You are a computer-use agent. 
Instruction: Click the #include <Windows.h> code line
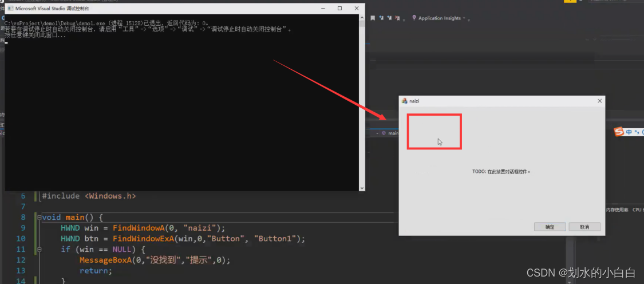(x=89, y=196)
